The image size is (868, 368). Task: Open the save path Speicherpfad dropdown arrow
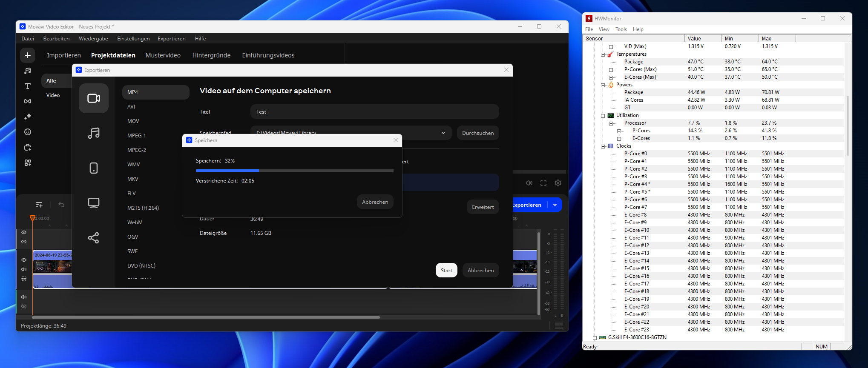(443, 133)
